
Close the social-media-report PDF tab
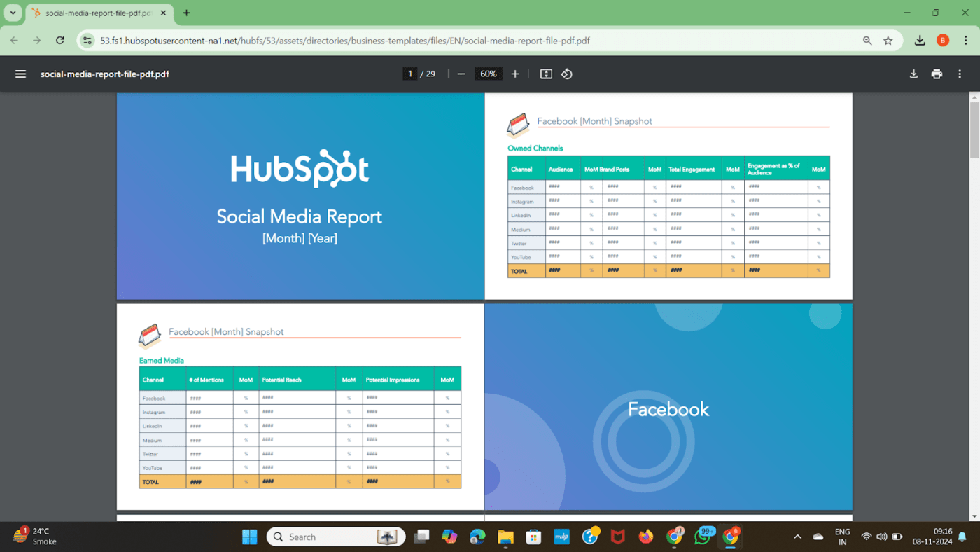pyautogui.click(x=164, y=13)
